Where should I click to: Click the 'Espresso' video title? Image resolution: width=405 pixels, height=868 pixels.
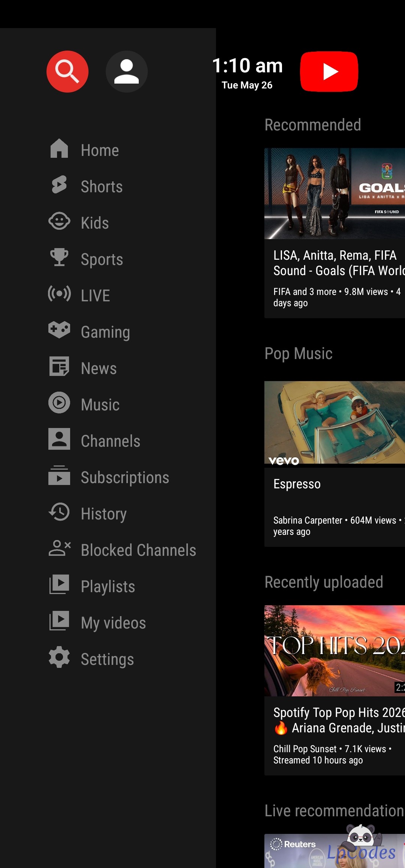tap(297, 484)
